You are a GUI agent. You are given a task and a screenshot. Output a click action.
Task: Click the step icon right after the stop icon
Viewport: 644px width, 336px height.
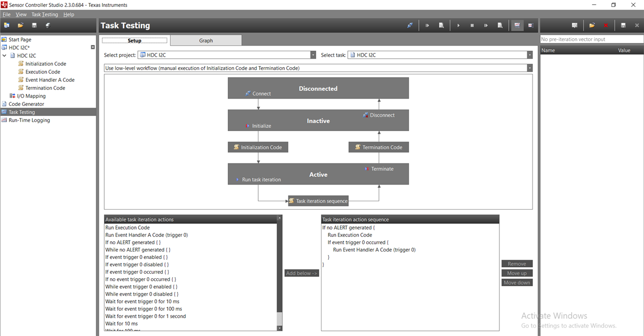tap(486, 25)
